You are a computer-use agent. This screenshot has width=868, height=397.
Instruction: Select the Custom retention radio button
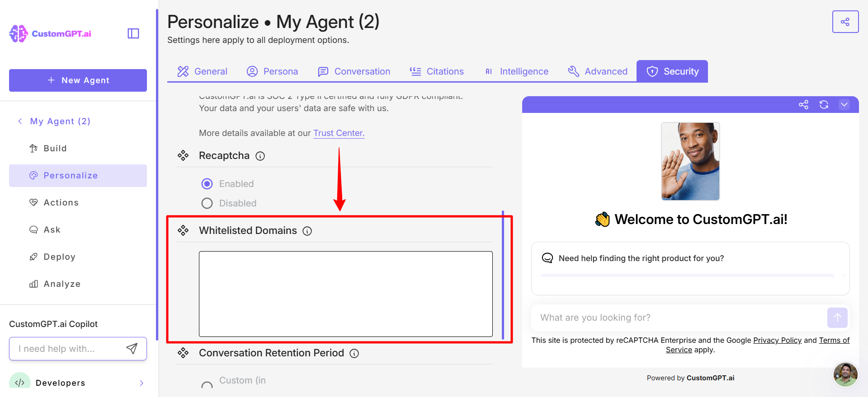point(207,385)
